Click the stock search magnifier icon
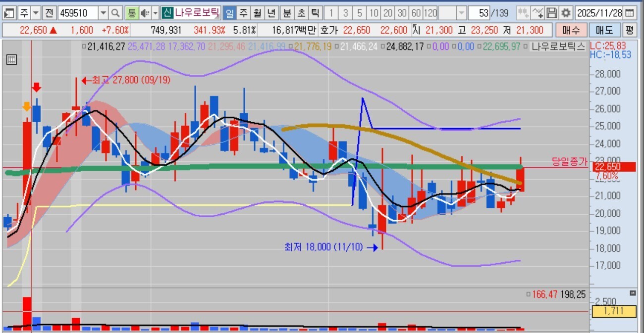The height and width of the screenshot is (333, 644). click(x=115, y=13)
